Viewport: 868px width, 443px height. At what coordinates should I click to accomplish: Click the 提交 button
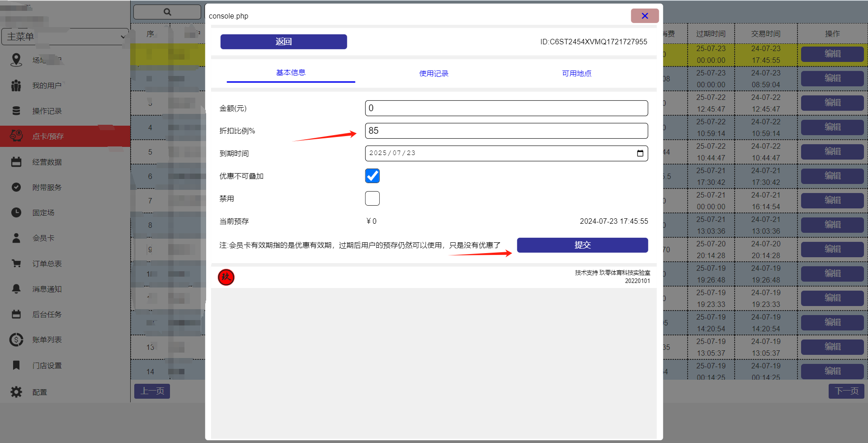(x=582, y=245)
